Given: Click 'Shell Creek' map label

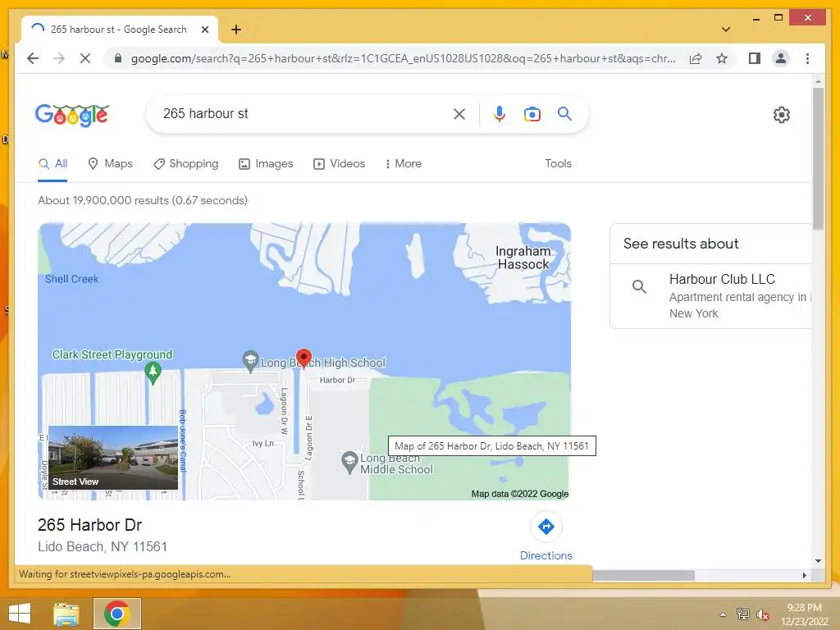Looking at the screenshot, I should [72, 279].
